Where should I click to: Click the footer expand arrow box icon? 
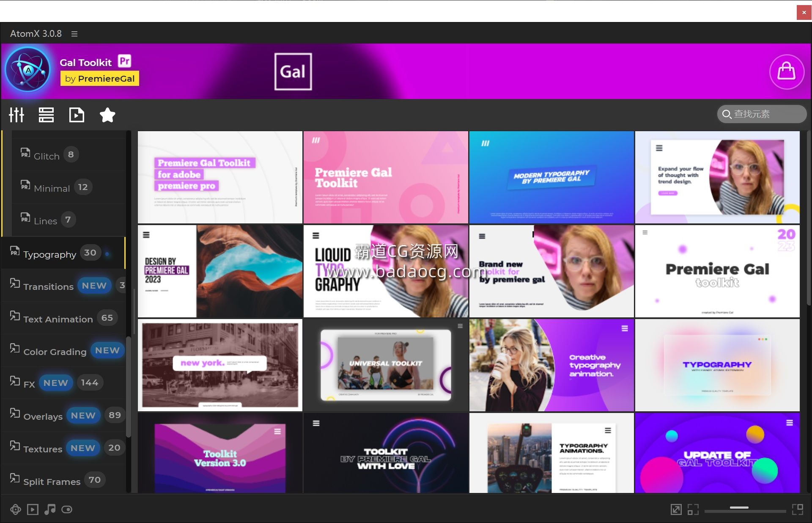(676, 509)
